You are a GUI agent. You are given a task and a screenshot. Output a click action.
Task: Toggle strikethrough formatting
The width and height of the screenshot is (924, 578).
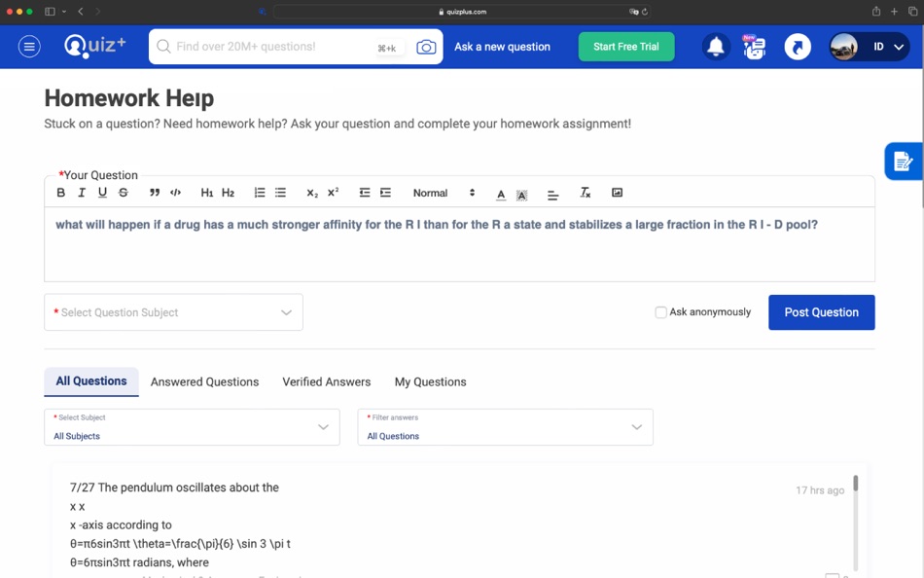(124, 193)
